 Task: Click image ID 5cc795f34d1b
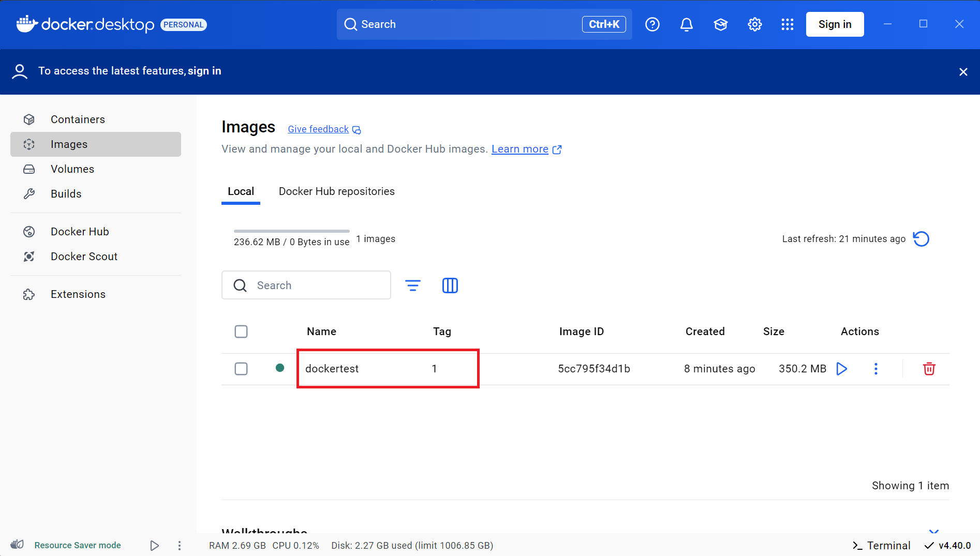click(x=594, y=369)
